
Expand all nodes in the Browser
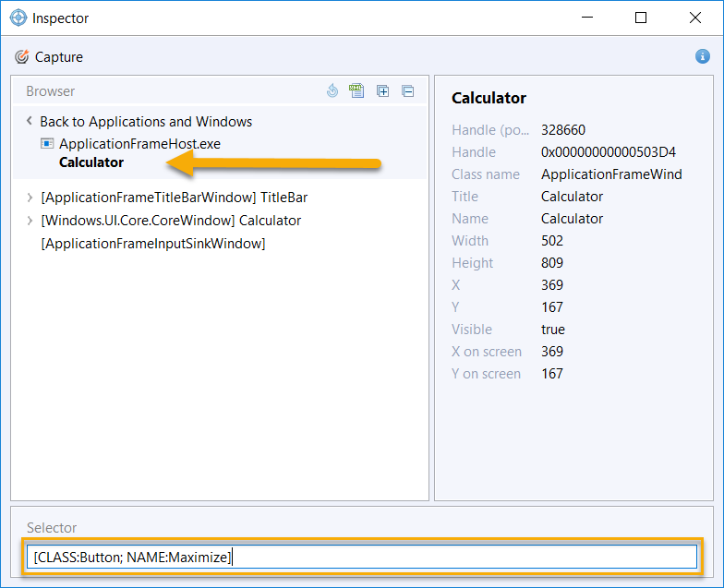382,90
